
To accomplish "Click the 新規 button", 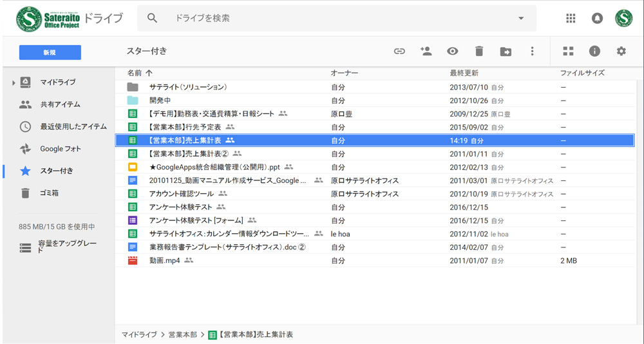I will point(50,53).
